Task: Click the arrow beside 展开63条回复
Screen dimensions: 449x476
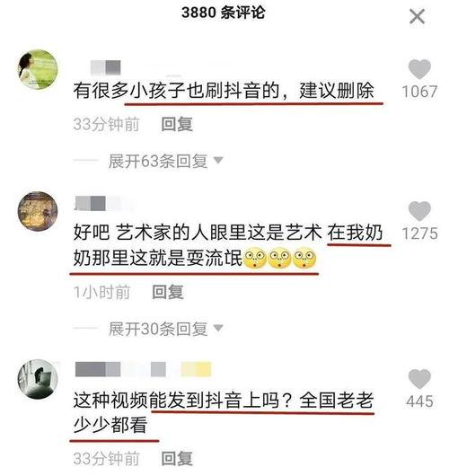Action: click(218, 160)
